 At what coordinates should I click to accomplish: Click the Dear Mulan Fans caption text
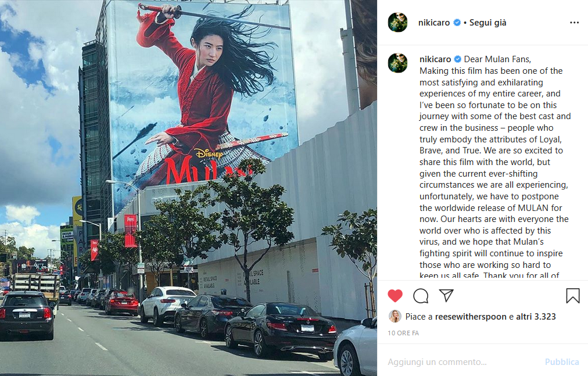(497, 59)
